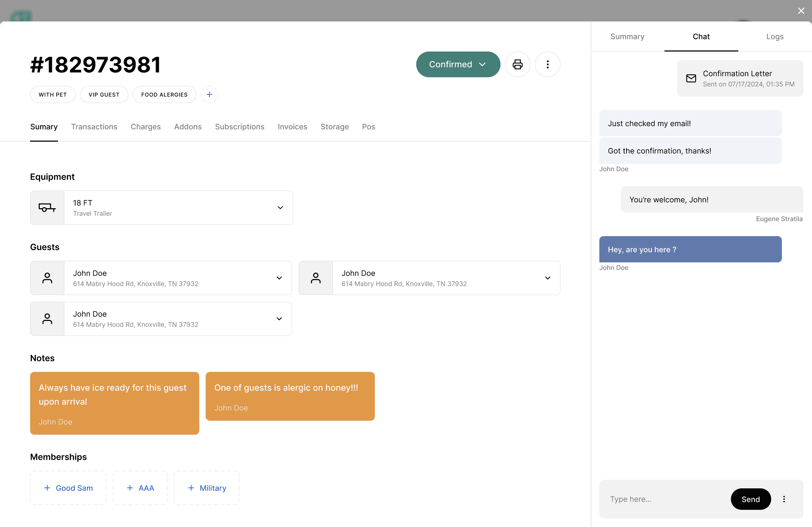This screenshot has height=527, width=812.
Task: Click the Confirmation Letter envelope icon
Action: [x=691, y=78]
